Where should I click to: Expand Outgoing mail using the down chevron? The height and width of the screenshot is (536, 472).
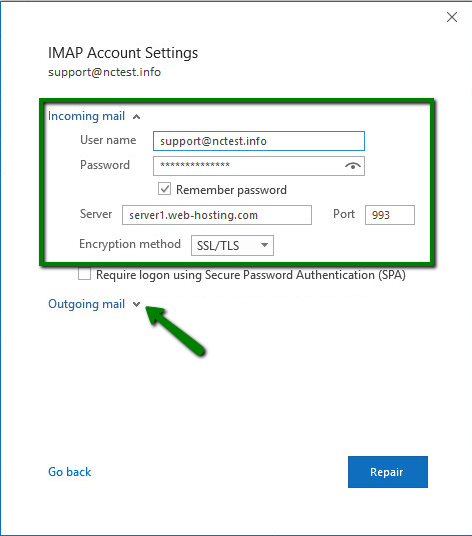coord(136,304)
